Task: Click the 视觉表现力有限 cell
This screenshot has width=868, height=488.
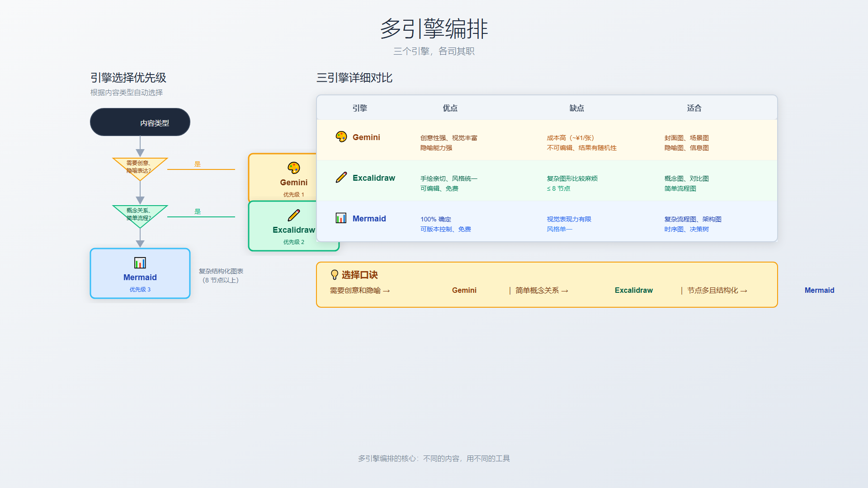Action: click(569, 219)
